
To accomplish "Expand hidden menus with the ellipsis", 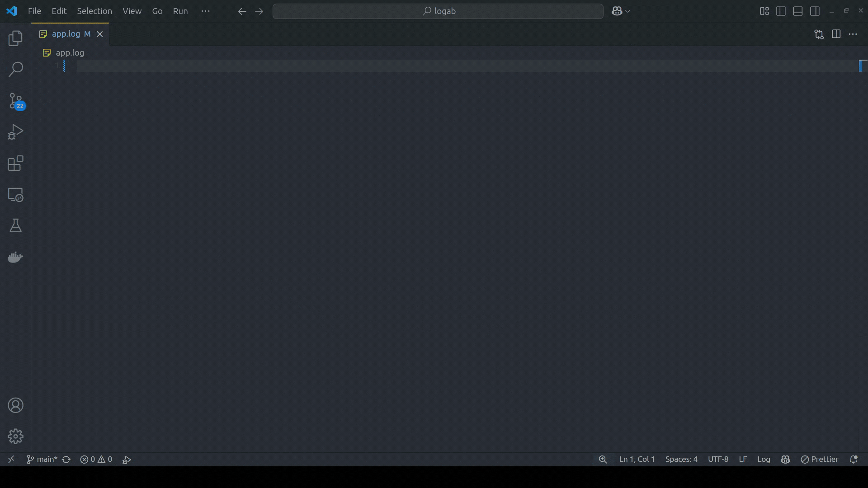I will tap(206, 11).
